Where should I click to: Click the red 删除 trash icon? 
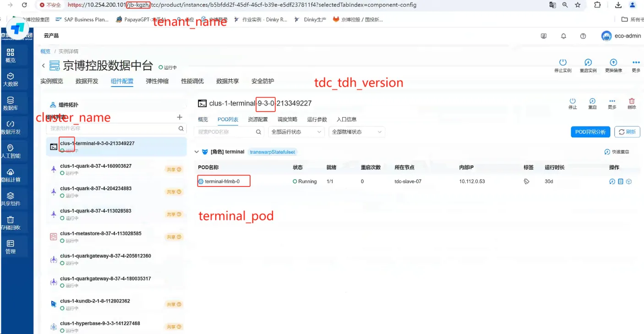[x=632, y=101]
